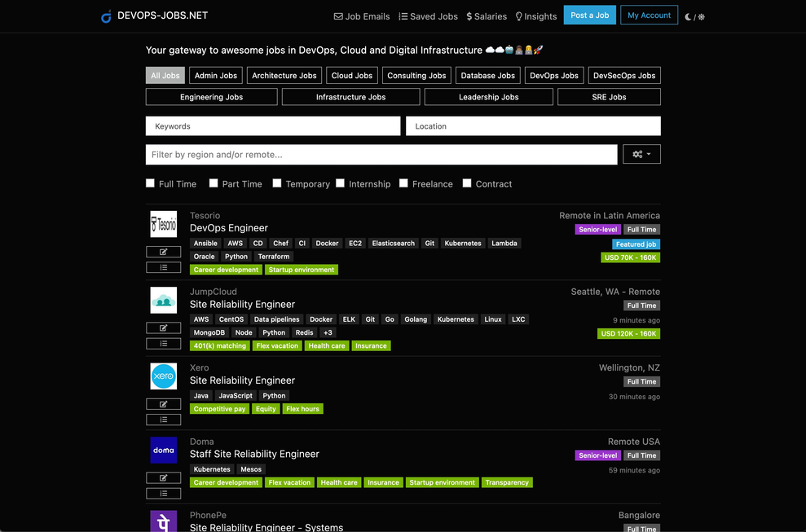
Task: Select the SRE Jobs category tab
Action: 609,97
